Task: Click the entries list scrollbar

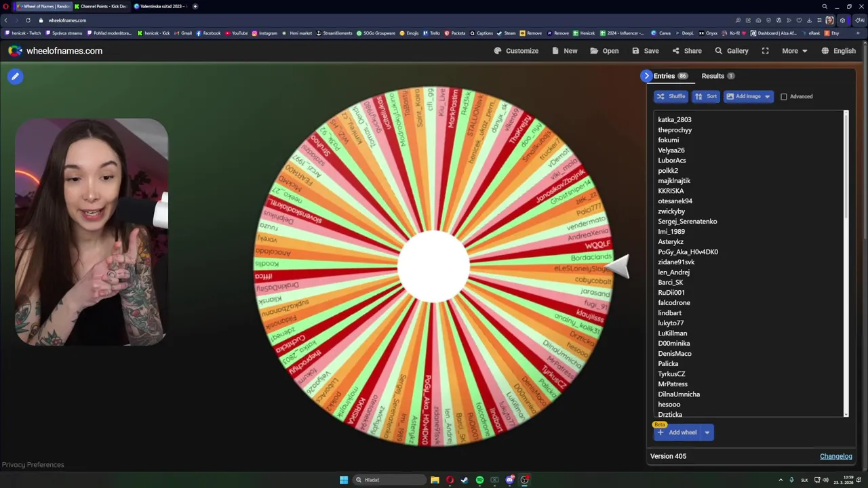Action: (846, 166)
